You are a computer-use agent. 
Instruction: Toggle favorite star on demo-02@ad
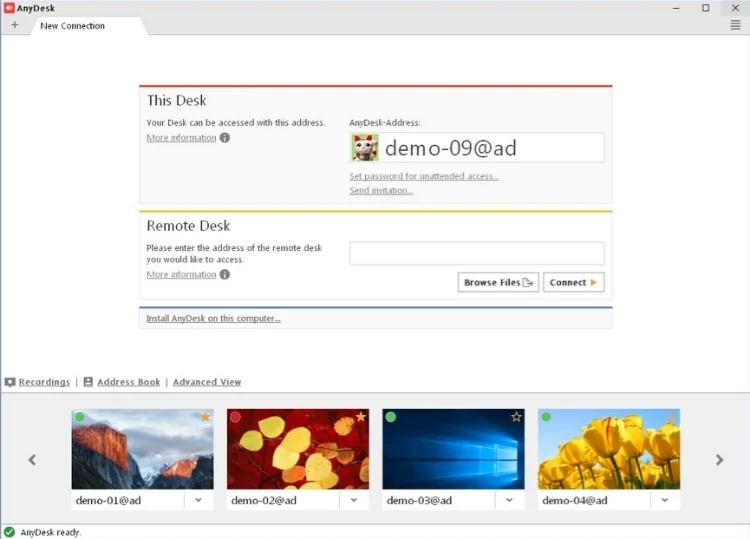click(361, 417)
